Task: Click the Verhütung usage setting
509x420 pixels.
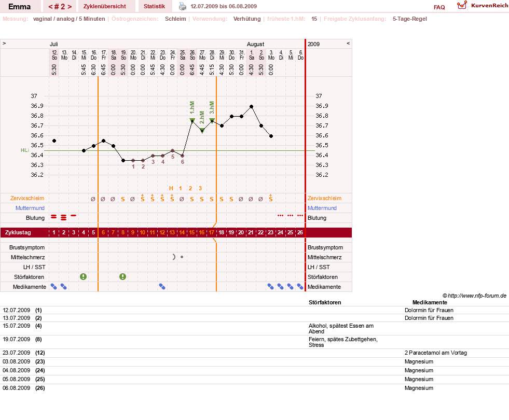Action: [x=247, y=19]
